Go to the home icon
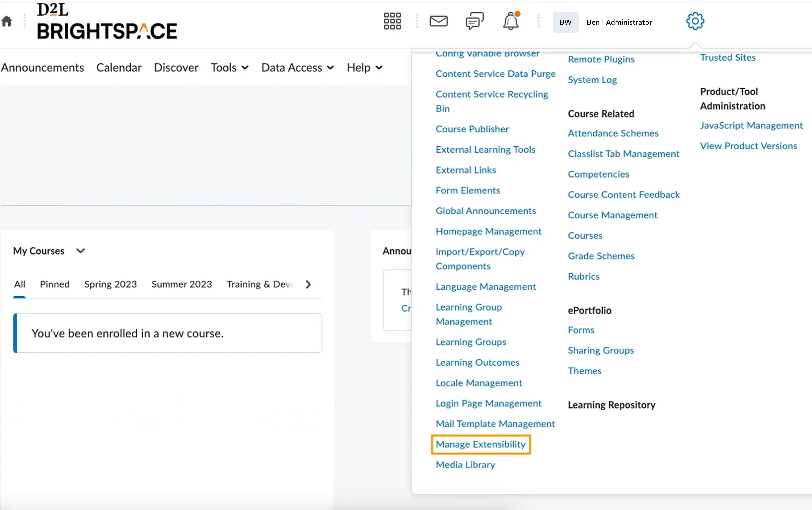812x510 pixels. pyautogui.click(x=7, y=21)
